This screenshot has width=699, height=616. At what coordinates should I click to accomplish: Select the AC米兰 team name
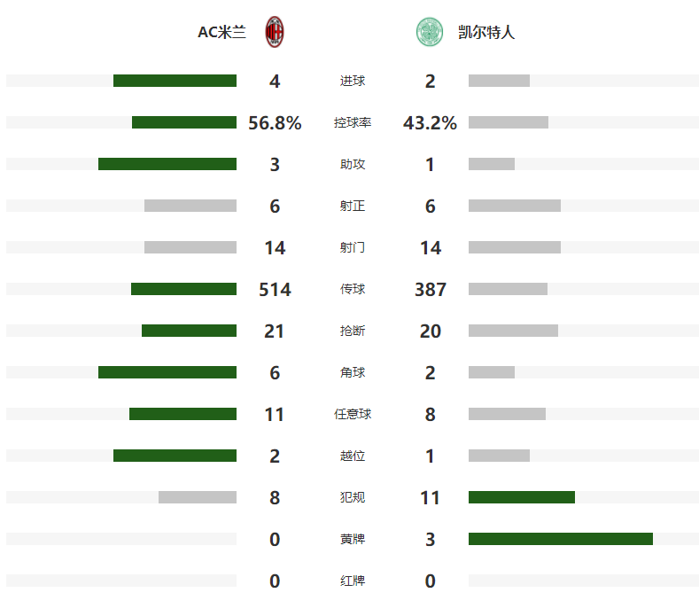(x=221, y=33)
